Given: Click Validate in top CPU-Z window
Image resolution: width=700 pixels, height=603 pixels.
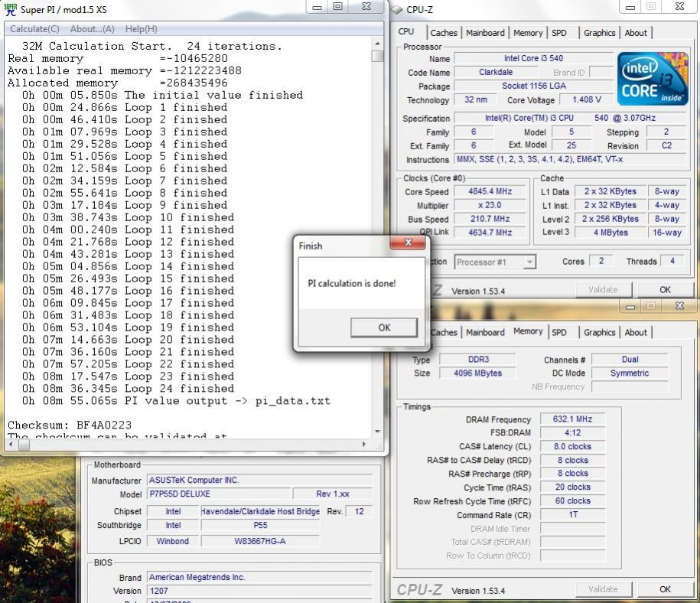Looking at the screenshot, I should (603, 289).
